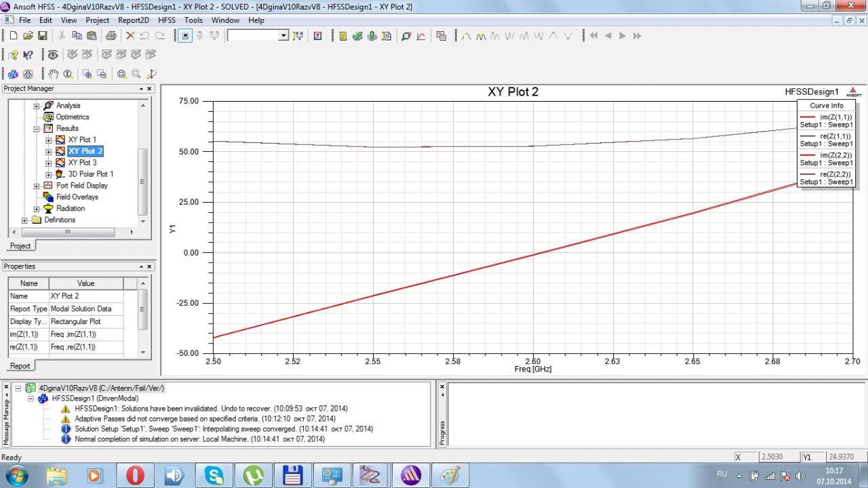Viewport: 868px width, 488px height.
Task: Click the Save project toolbar icon
Action: pos(42,36)
